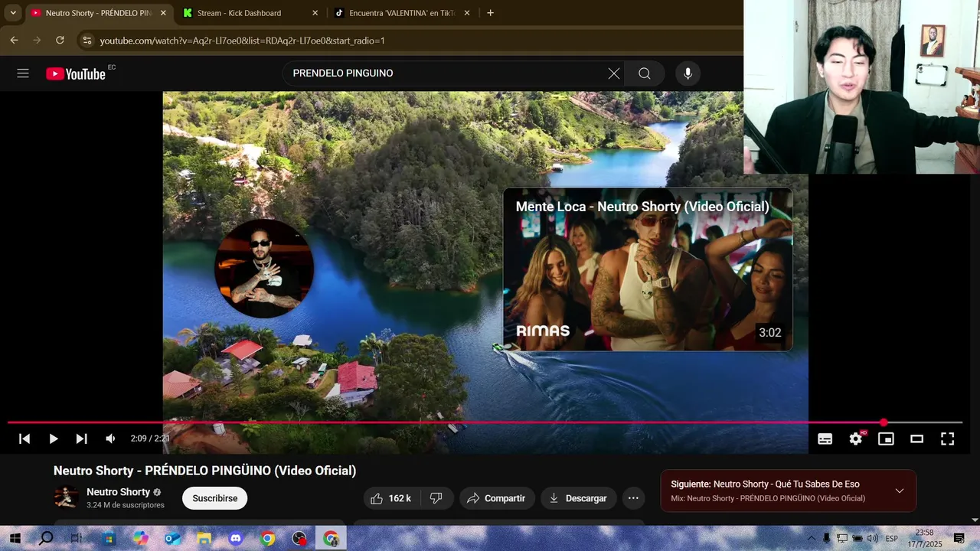
Task: Launch Microsoft Store from taskbar
Action: [109, 539]
